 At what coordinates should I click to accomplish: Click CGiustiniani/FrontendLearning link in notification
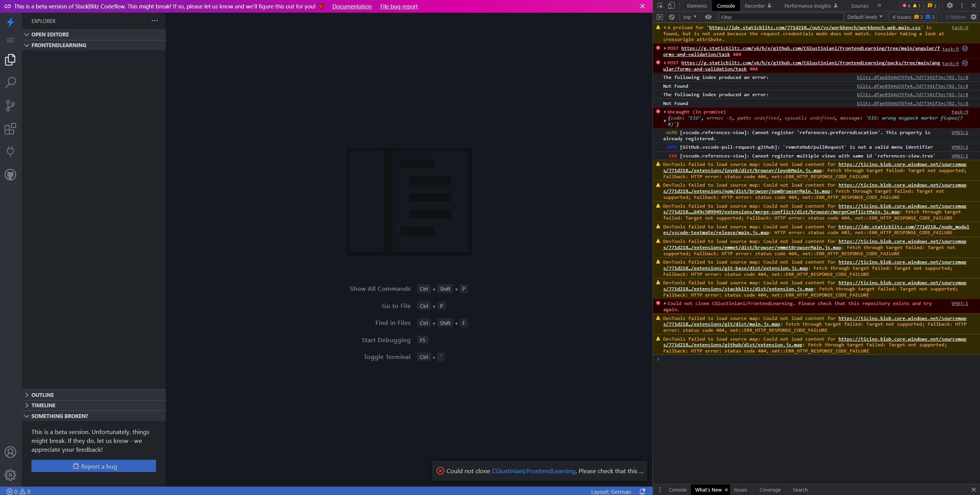click(533, 471)
